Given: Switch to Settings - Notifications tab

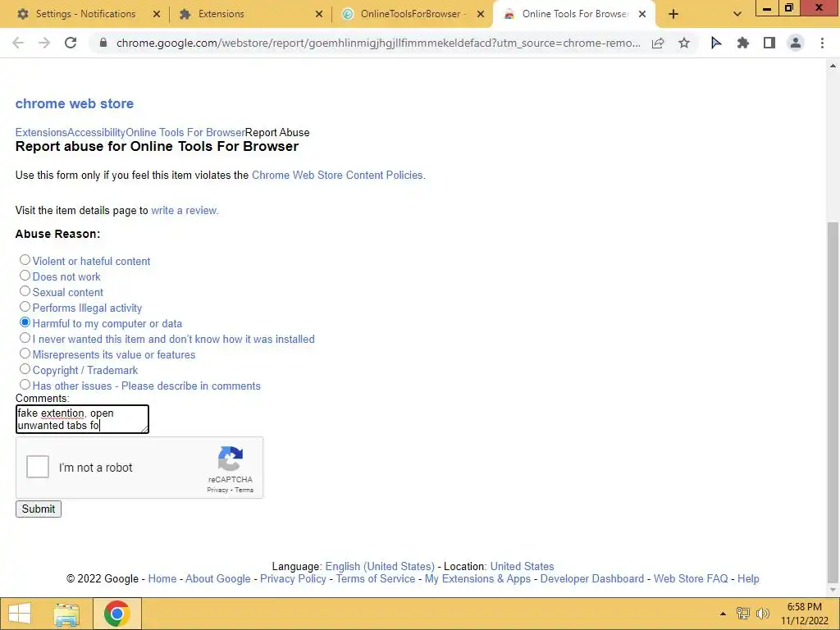Looking at the screenshot, I should pyautogui.click(x=85, y=14).
